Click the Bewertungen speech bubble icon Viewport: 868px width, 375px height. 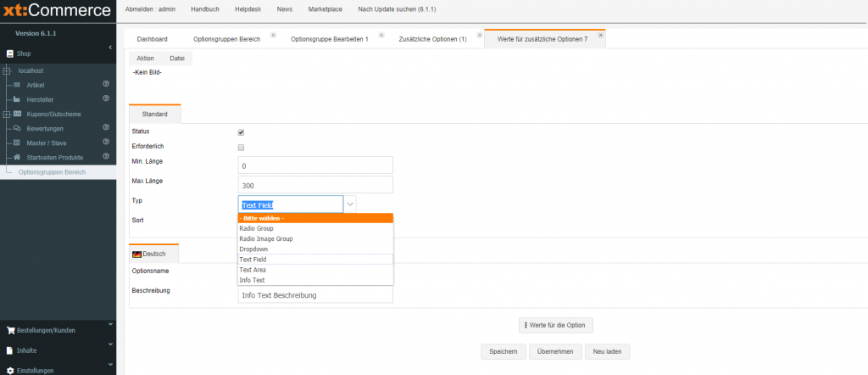[17, 128]
